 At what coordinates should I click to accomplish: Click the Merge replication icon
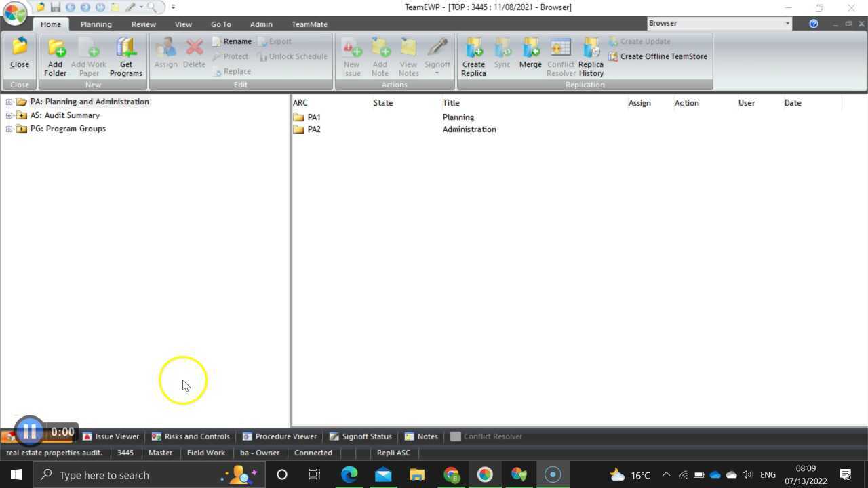pyautogui.click(x=530, y=56)
